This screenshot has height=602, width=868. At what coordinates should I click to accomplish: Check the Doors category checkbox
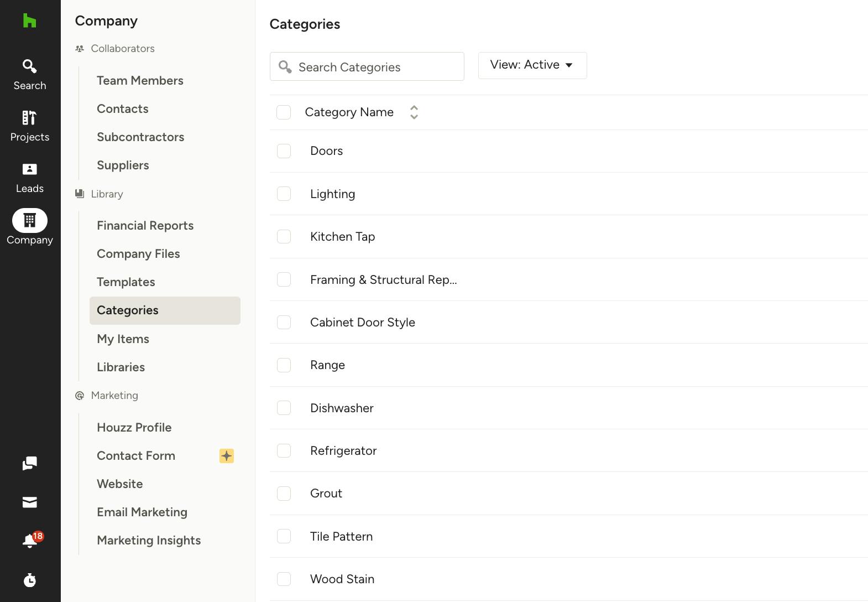tap(284, 151)
